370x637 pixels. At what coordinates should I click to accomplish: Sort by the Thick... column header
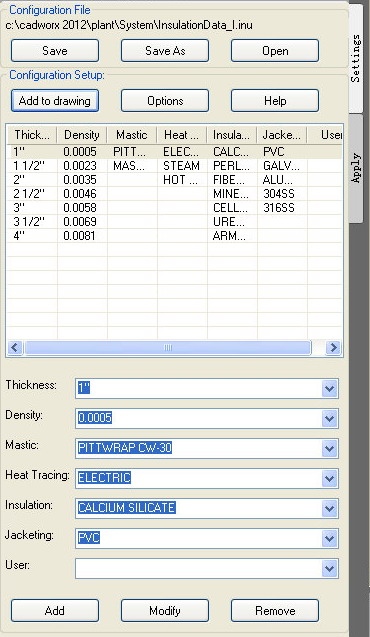[32, 134]
